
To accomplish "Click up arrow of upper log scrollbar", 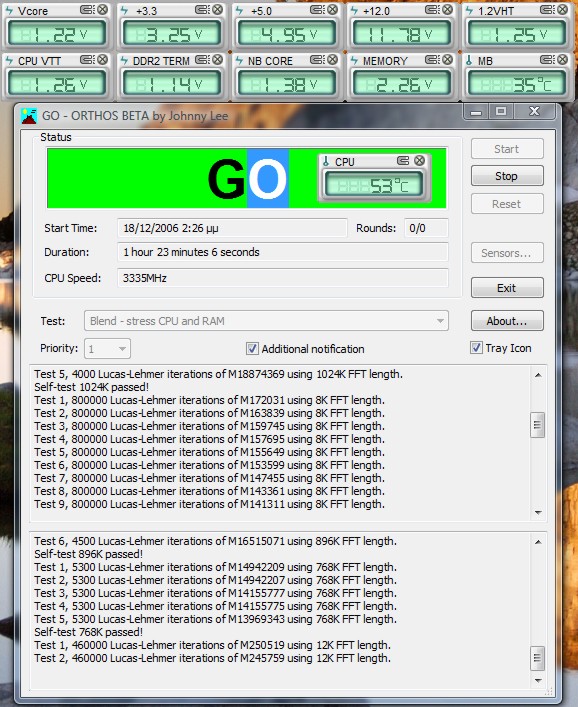I will coord(538,375).
